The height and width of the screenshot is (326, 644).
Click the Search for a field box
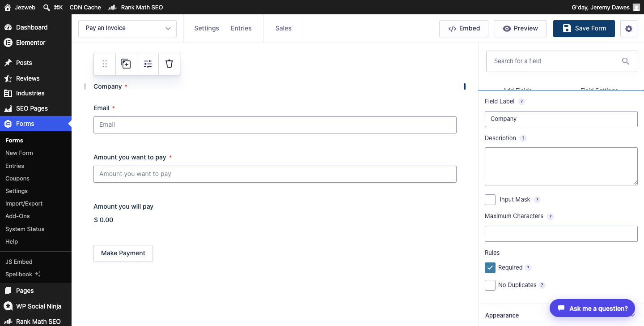tap(561, 61)
